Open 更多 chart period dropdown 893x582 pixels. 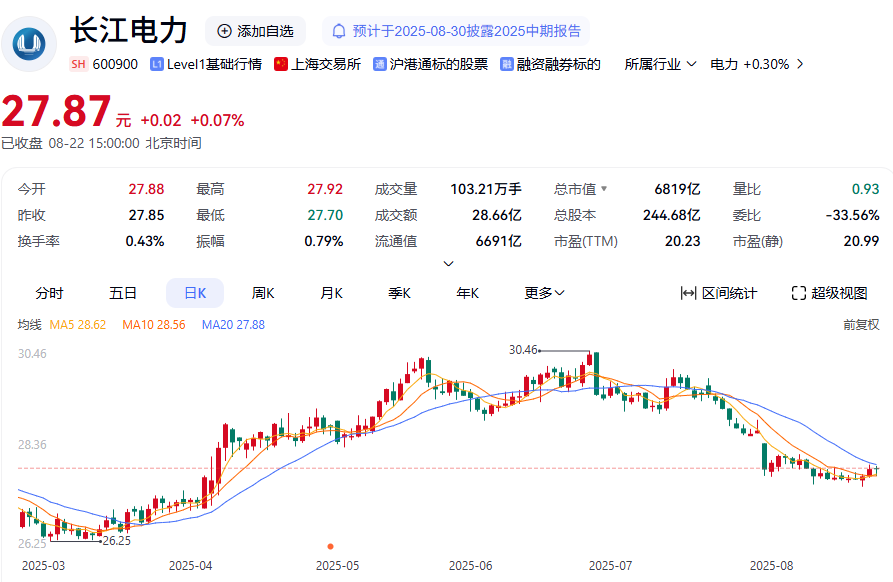544,293
